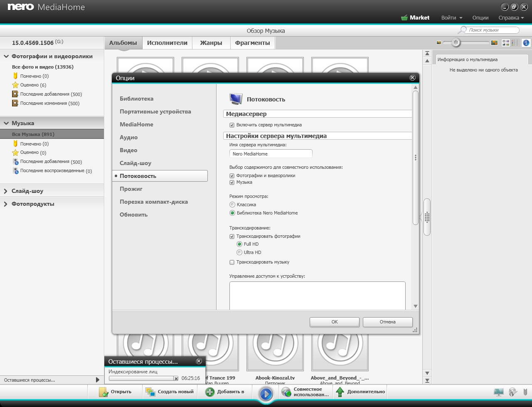Switch to the Исполнители tab
Screen dimensions: 532x407
click(x=167, y=43)
